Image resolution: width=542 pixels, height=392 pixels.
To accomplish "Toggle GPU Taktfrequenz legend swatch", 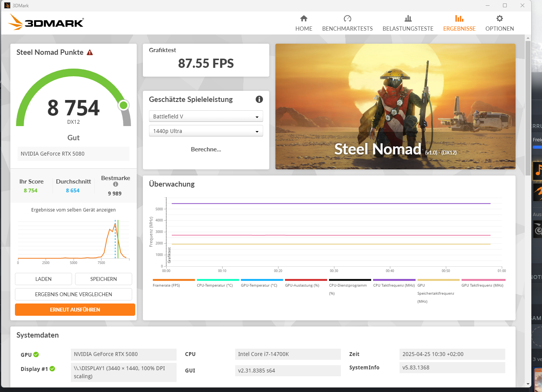I will pos(483,280).
